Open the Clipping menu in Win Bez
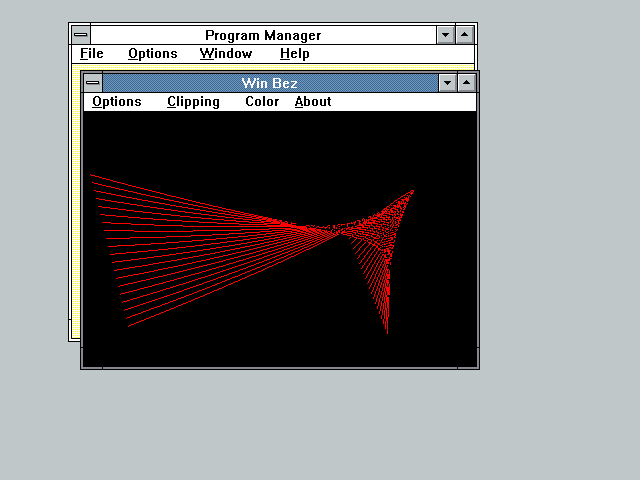This screenshot has height=480, width=640. 193,102
